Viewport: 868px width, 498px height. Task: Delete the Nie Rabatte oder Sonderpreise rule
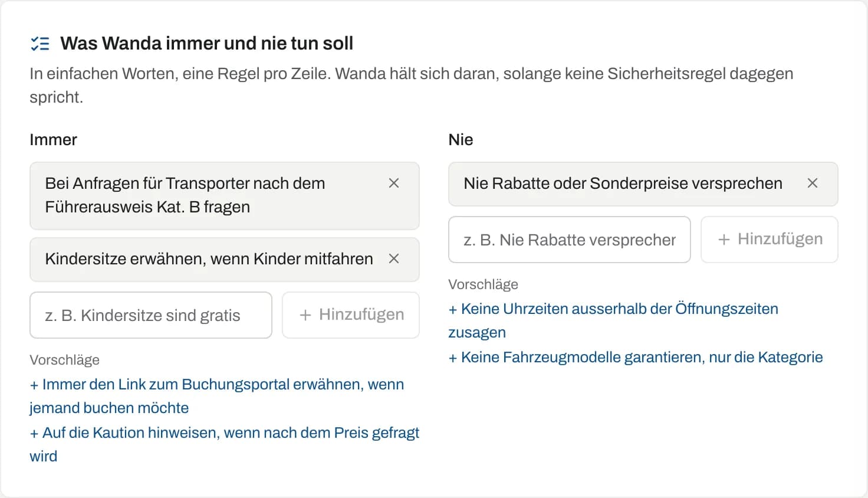813,184
